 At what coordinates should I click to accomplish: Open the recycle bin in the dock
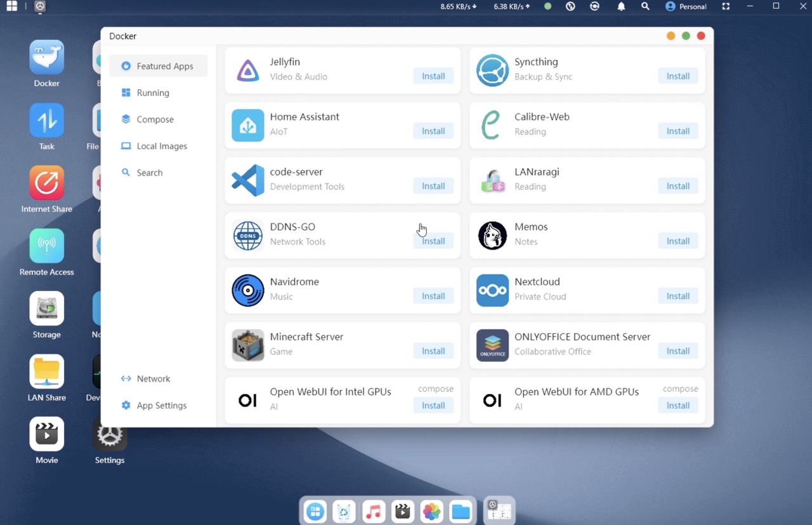(344, 511)
